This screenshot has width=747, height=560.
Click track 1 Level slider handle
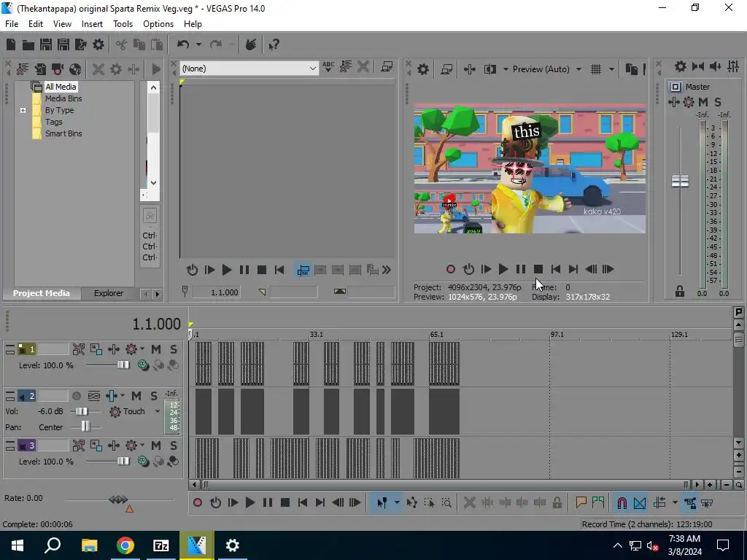(123, 365)
